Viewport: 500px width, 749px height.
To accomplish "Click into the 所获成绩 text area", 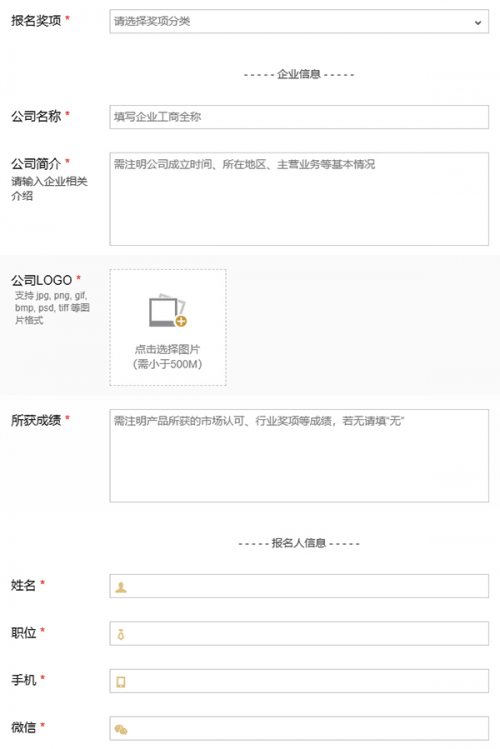I will click(x=299, y=456).
